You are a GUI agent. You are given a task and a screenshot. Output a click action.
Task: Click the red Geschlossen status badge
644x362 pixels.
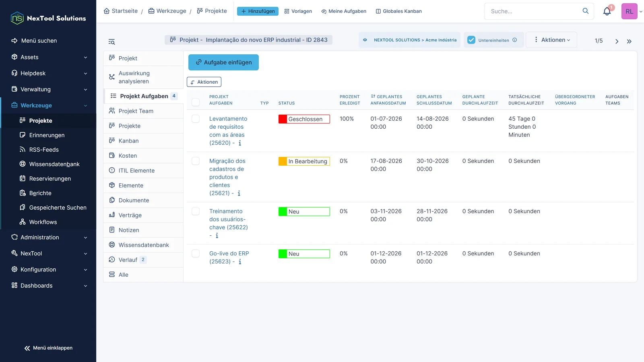tap(304, 119)
